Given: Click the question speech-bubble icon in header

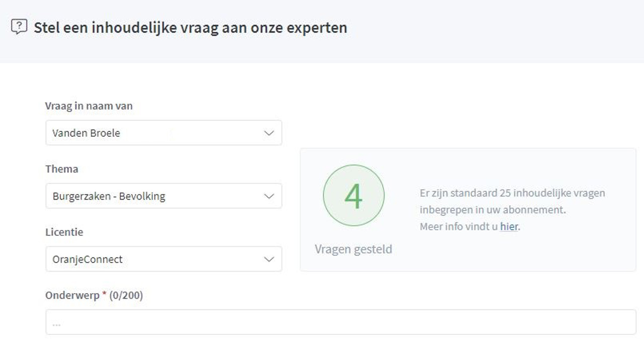Looking at the screenshot, I should [x=19, y=27].
